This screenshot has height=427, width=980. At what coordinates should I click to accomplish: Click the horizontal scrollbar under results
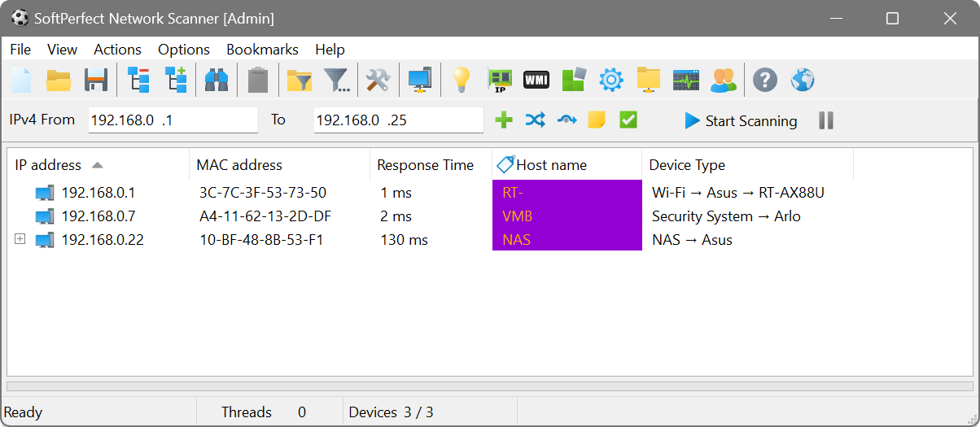coord(489,387)
